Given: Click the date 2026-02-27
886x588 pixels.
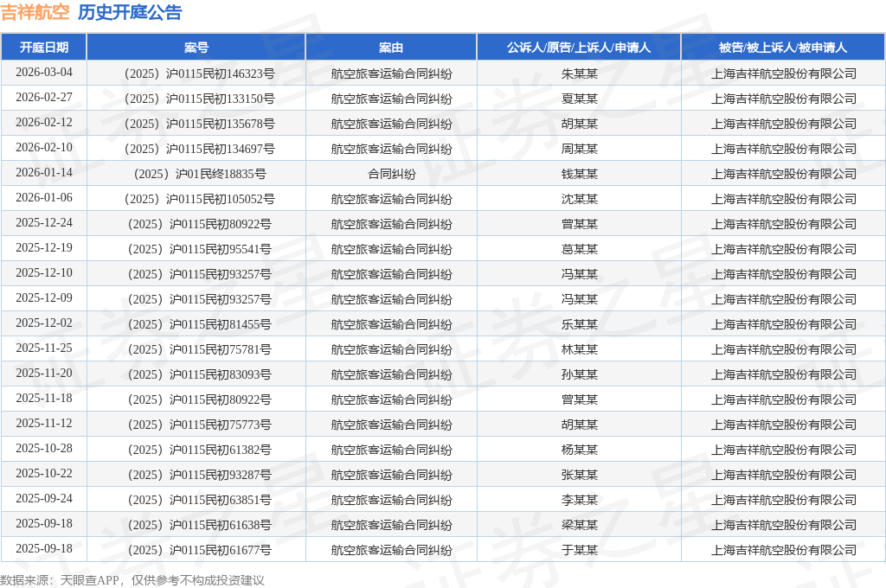Looking at the screenshot, I should pyautogui.click(x=44, y=97).
